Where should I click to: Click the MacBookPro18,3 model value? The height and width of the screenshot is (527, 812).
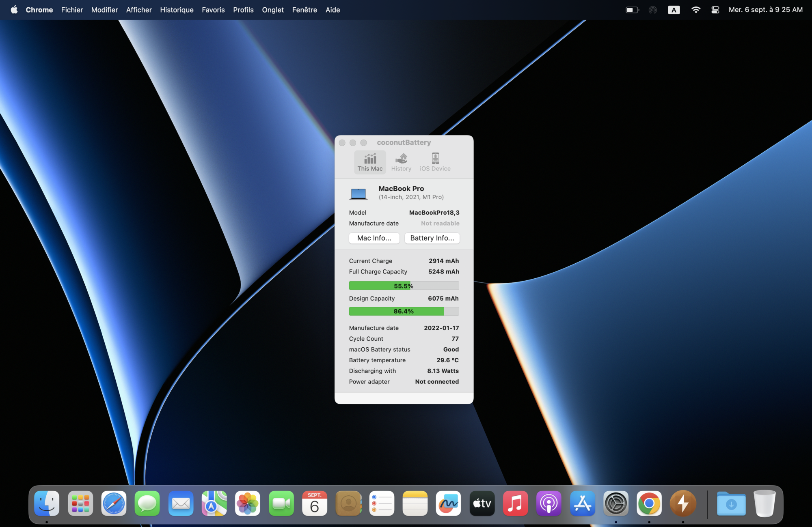pos(434,213)
